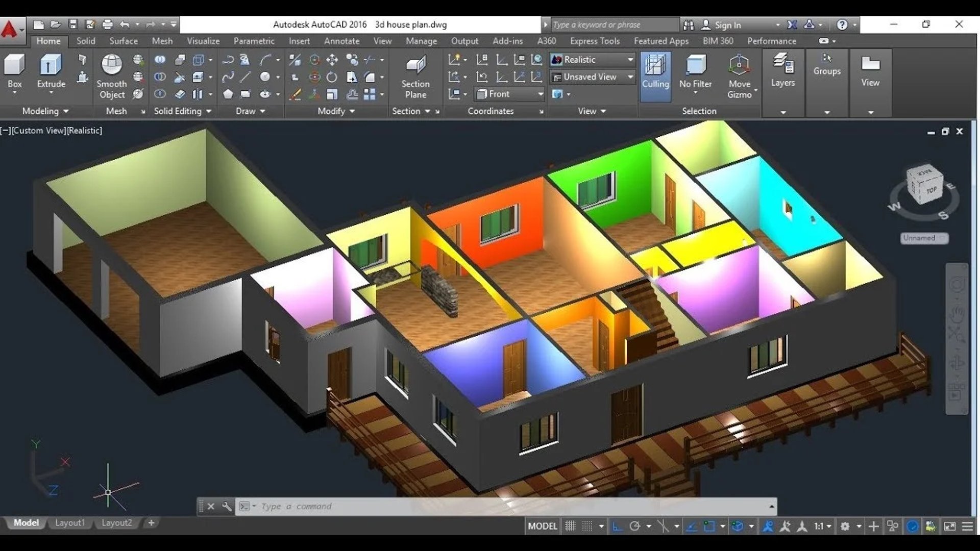Click the No Filter selection icon
The width and height of the screenshot is (980, 551).
tap(695, 65)
